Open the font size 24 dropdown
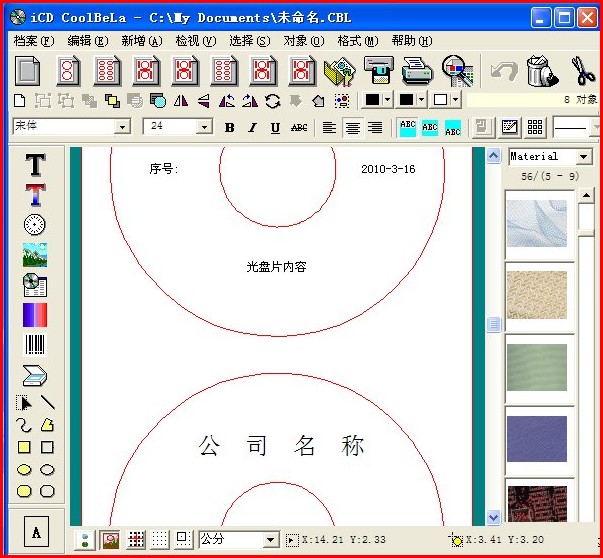 (x=204, y=127)
